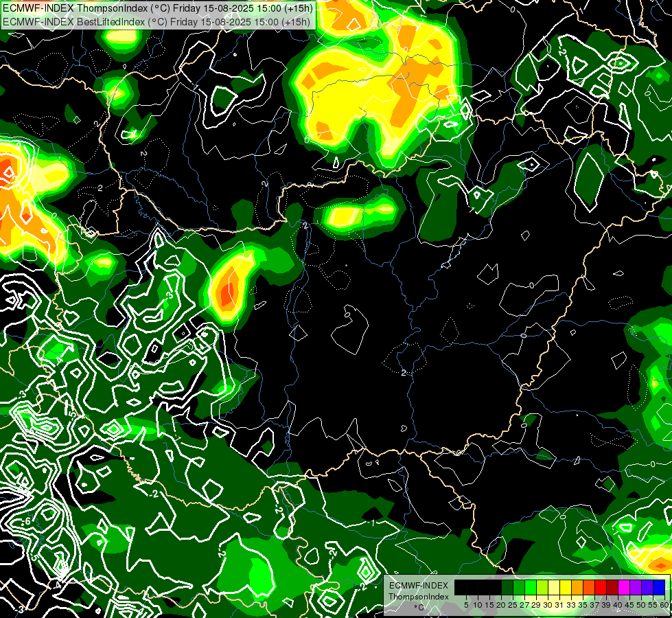Click the ECMWF-INDEX ThompsonIndex title line
The width and height of the screenshot is (672, 618).
click(x=158, y=8)
